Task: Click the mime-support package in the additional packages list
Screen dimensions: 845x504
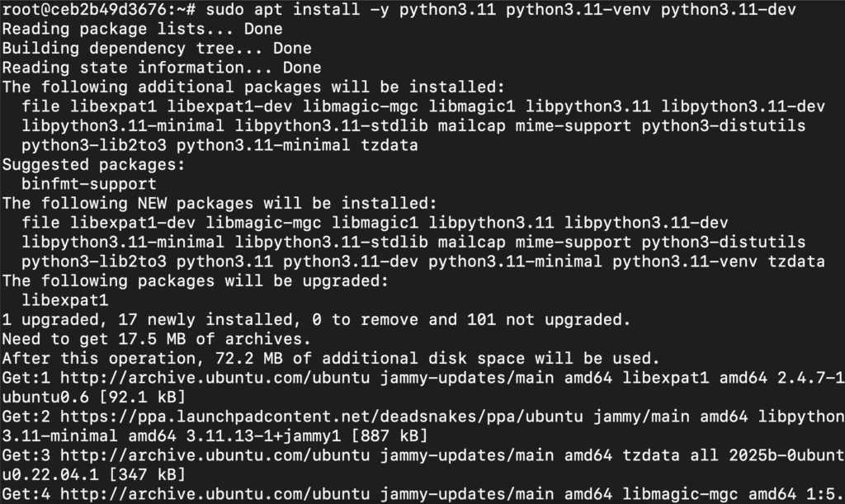Action: click(574, 125)
